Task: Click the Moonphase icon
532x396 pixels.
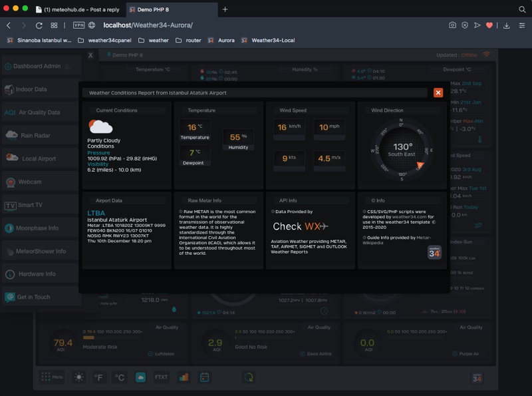Action: tap(9, 228)
